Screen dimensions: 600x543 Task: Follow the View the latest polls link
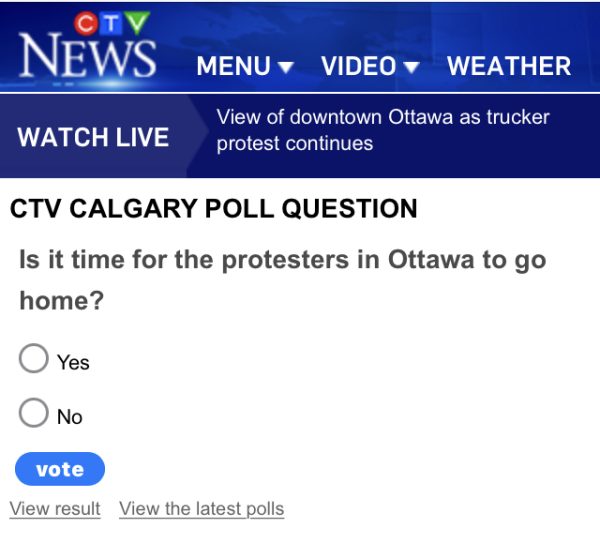(201, 509)
